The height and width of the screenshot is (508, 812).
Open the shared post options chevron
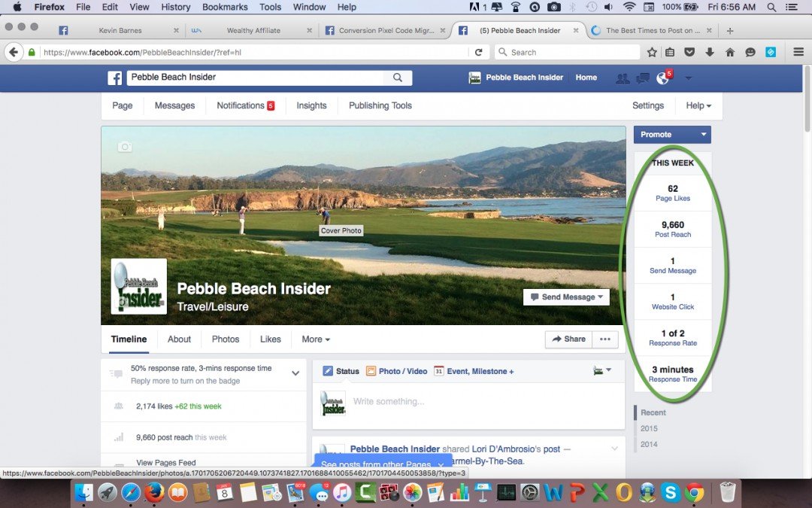[x=614, y=449]
